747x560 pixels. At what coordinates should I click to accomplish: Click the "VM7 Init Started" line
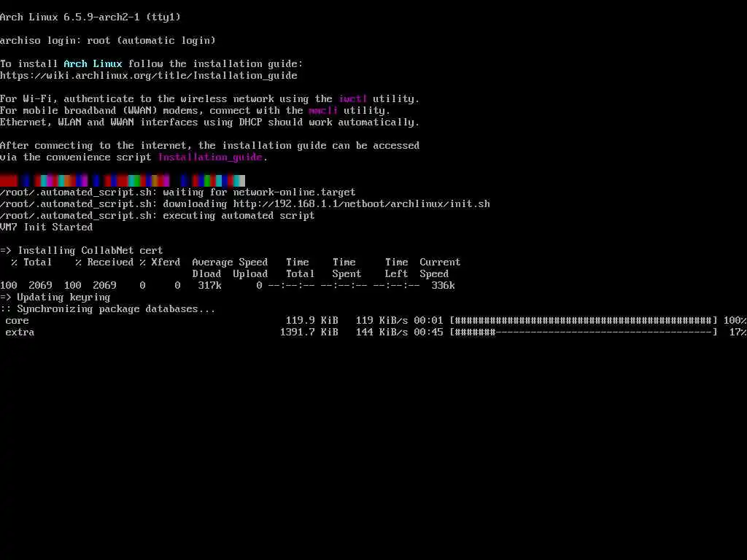46,227
